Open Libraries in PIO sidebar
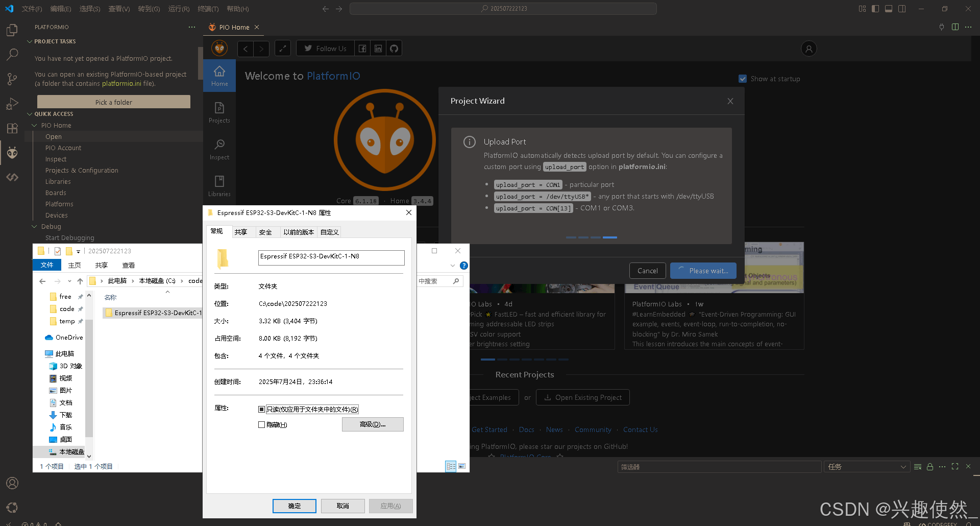The width and height of the screenshot is (980, 526). point(219,186)
